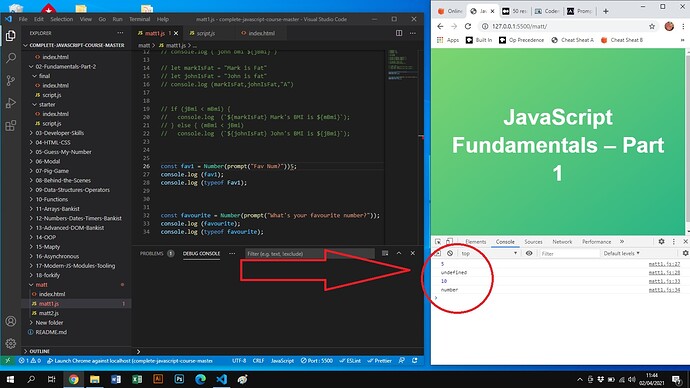The width and height of the screenshot is (690, 388).
Task: Open the Search view in activity bar
Action: 11,58
